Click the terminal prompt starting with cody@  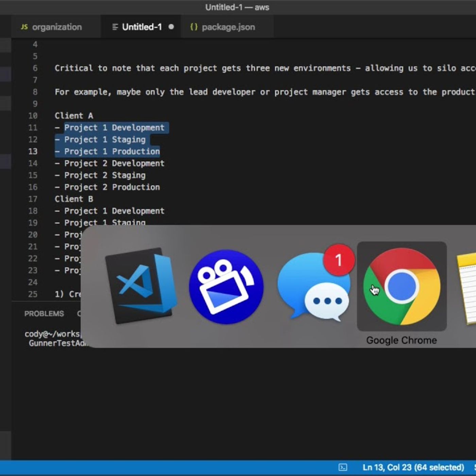(52, 334)
